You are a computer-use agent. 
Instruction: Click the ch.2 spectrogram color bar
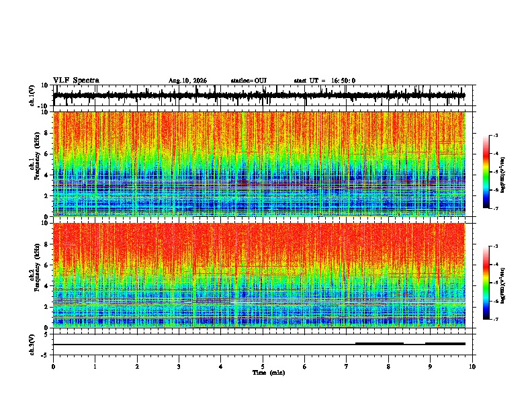(486, 283)
